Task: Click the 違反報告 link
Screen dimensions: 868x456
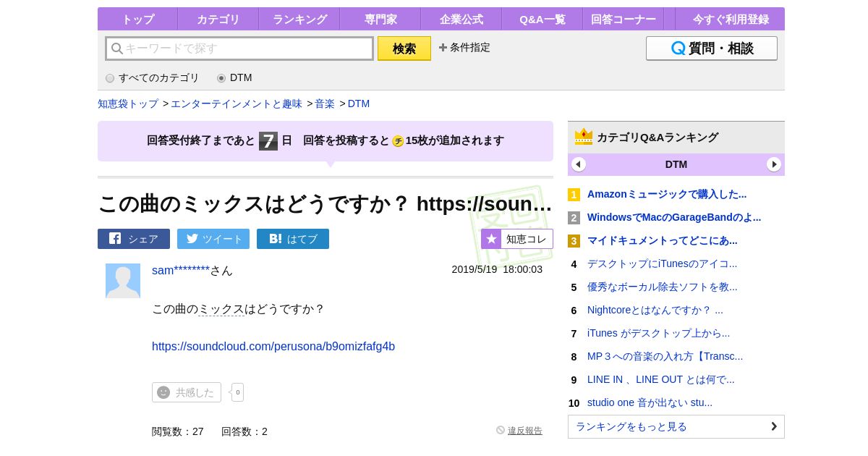Action: coord(525,431)
